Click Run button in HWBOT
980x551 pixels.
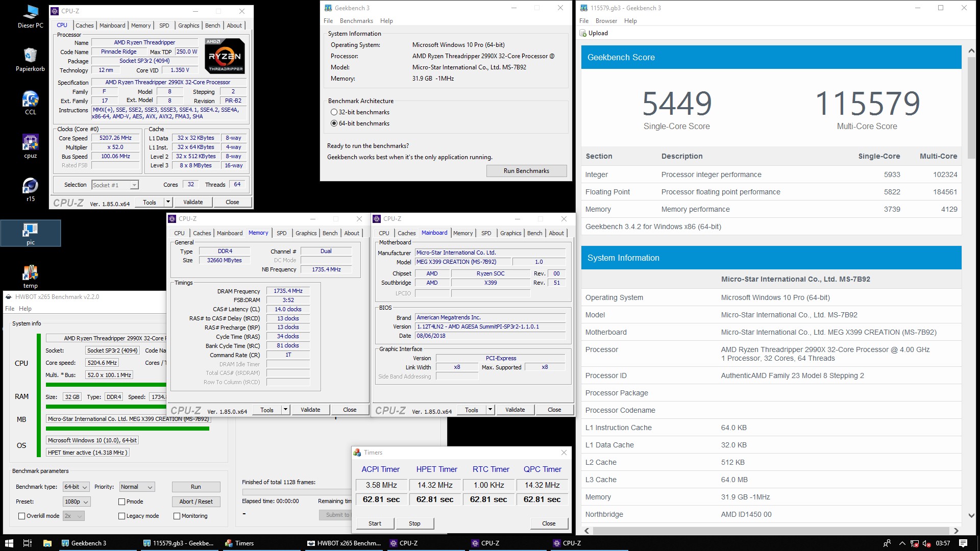pos(196,487)
